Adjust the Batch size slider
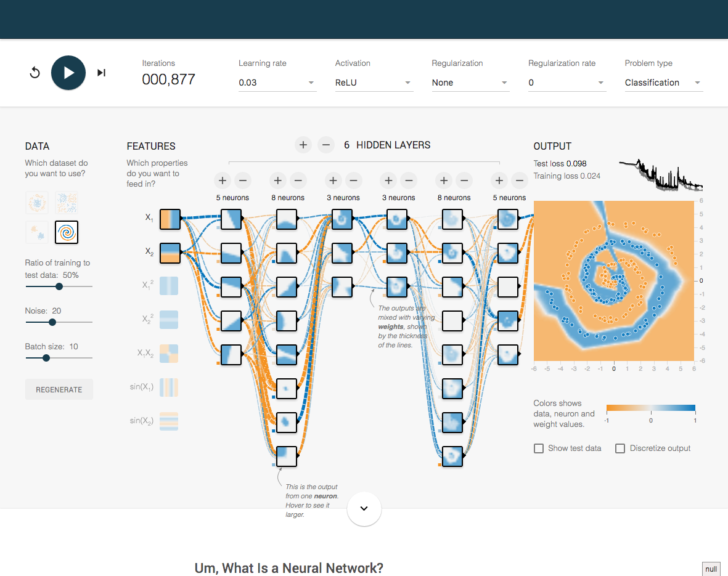This screenshot has height=576, width=728. click(59, 358)
